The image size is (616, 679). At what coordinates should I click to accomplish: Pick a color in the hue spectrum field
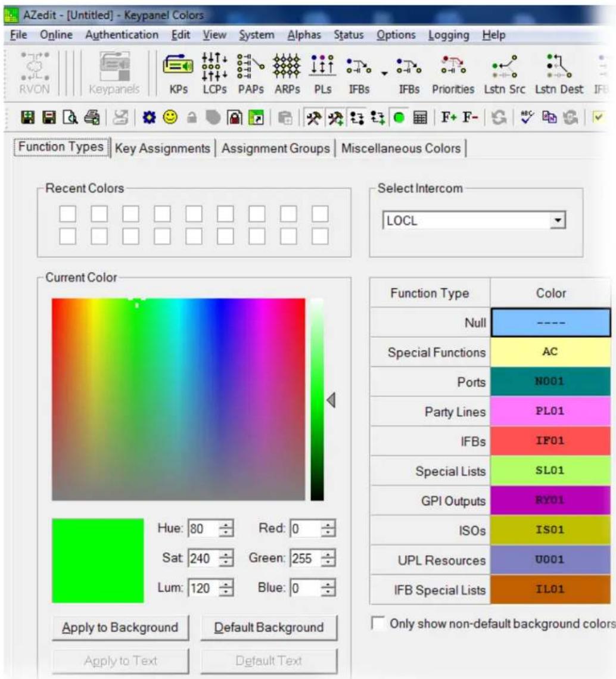(x=178, y=399)
